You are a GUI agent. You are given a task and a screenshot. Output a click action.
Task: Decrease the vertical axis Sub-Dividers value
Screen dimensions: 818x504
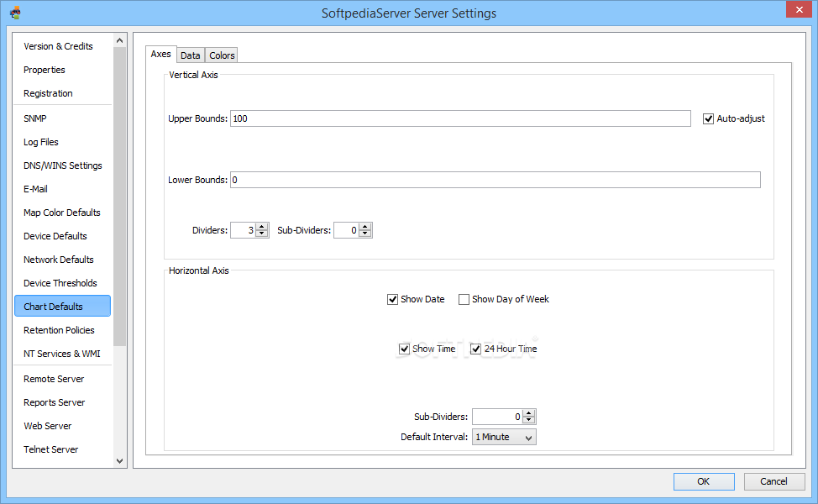pyautogui.click(x=365, y=234)
